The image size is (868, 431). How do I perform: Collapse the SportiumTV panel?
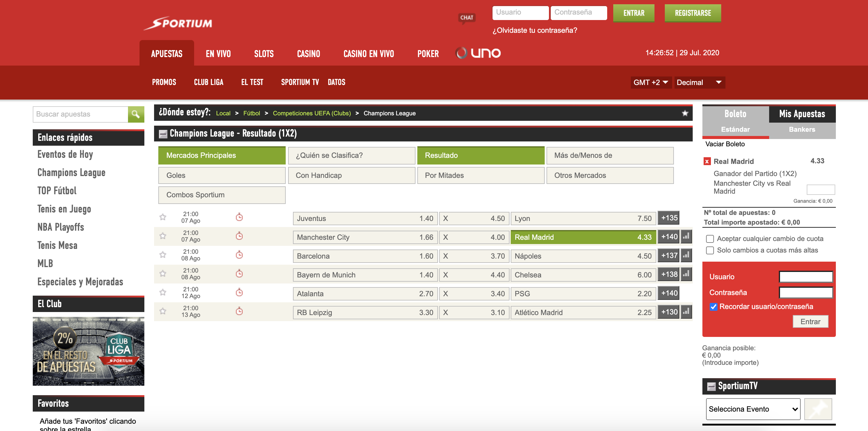coord(711,386)
